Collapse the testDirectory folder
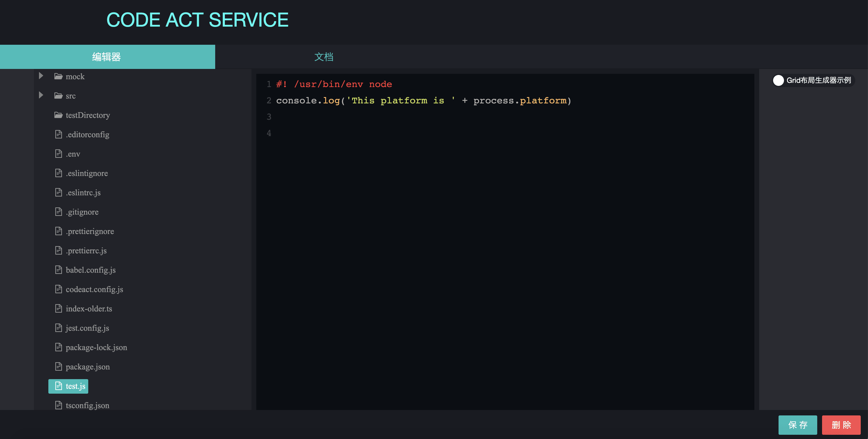Image resolution: width=868 pixels, height=439 pixels. (x=88, y=115)
